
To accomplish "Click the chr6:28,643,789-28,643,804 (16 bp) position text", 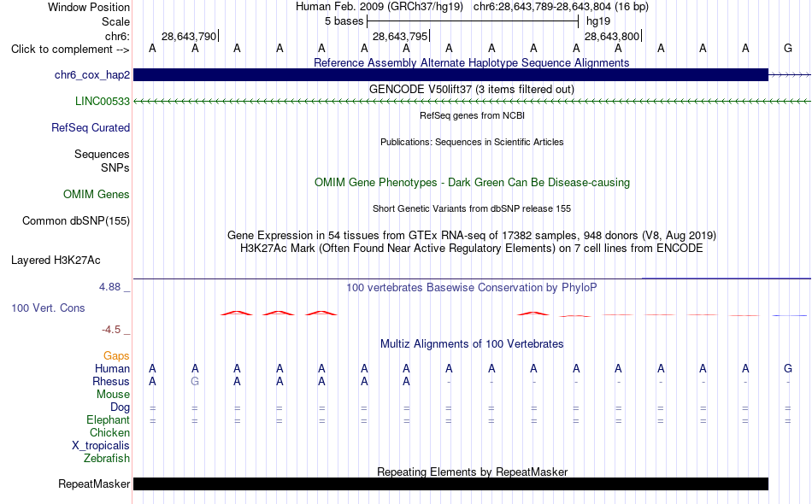I will tap(561, 7).
